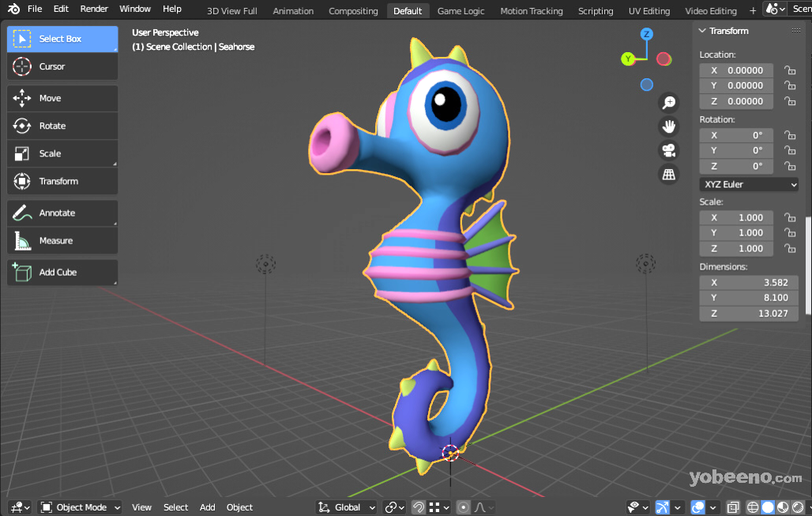Toggle proportional editing button
812x516 pixels.
click(464, 507)
